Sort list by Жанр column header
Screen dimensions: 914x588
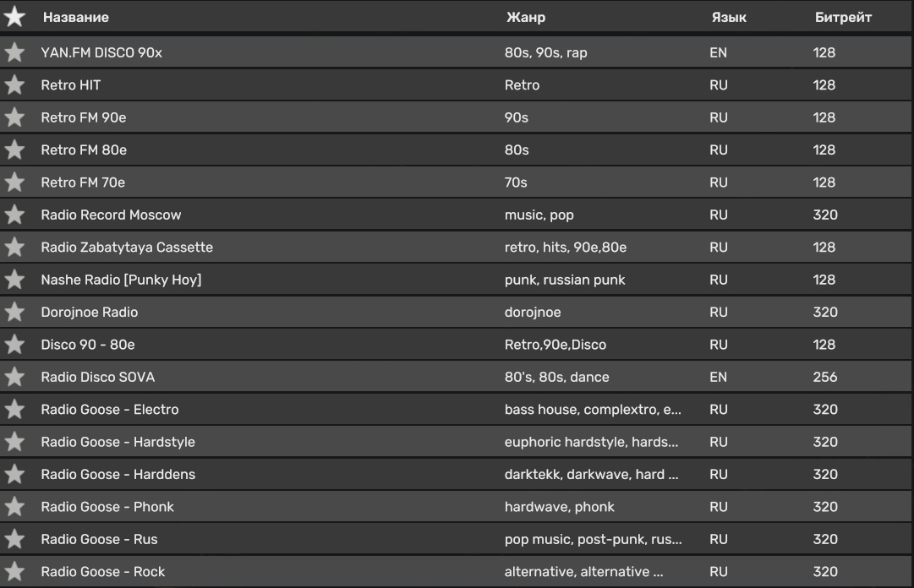(x=525, y=17)
